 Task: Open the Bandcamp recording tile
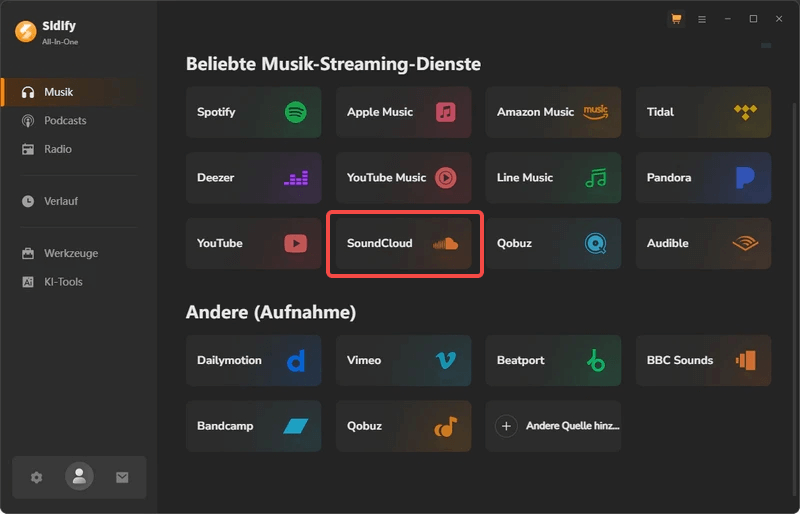(x=253, y=426)
